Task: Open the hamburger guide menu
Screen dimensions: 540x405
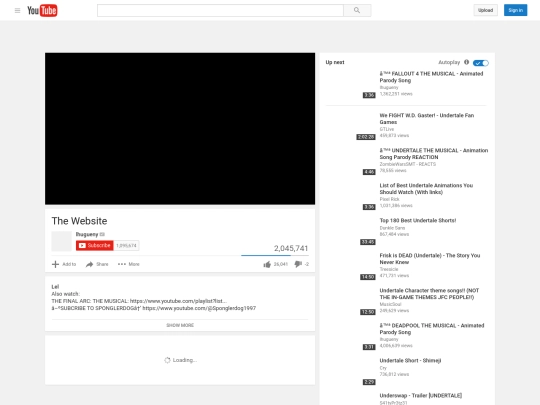Action: (17, 11)
